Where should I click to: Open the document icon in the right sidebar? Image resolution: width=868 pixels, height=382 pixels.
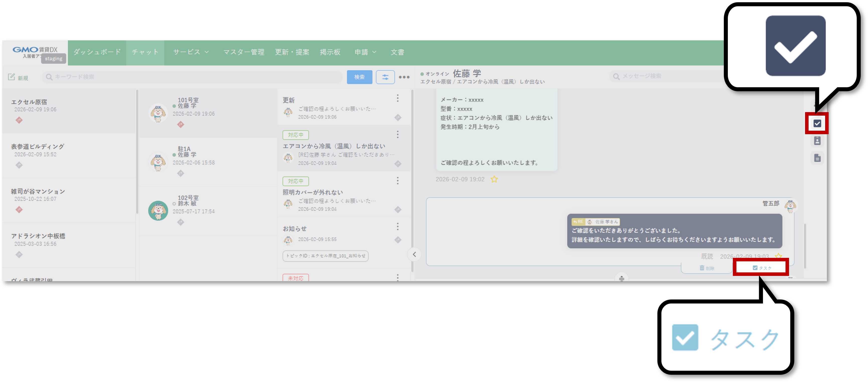click(817, 158)
